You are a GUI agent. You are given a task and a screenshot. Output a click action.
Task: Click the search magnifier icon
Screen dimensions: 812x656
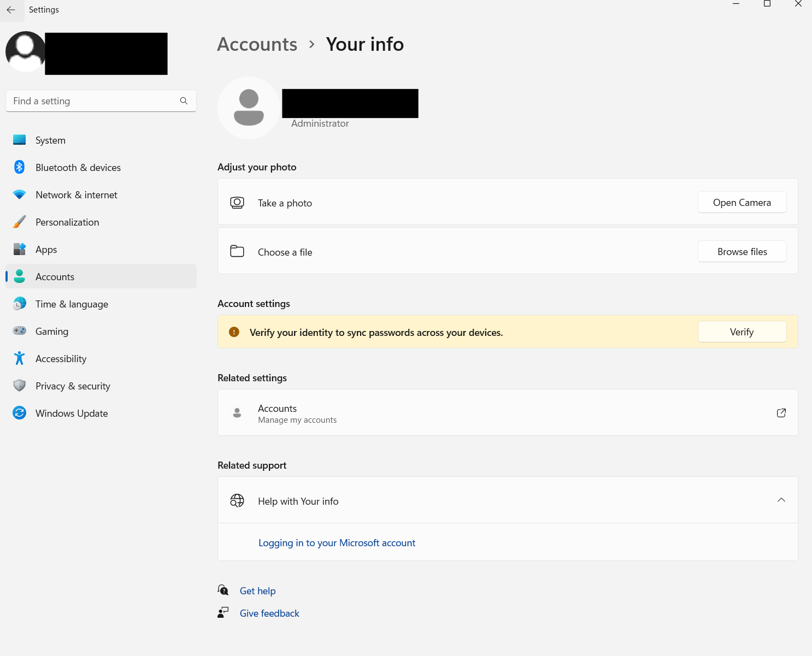pos(184,101)
